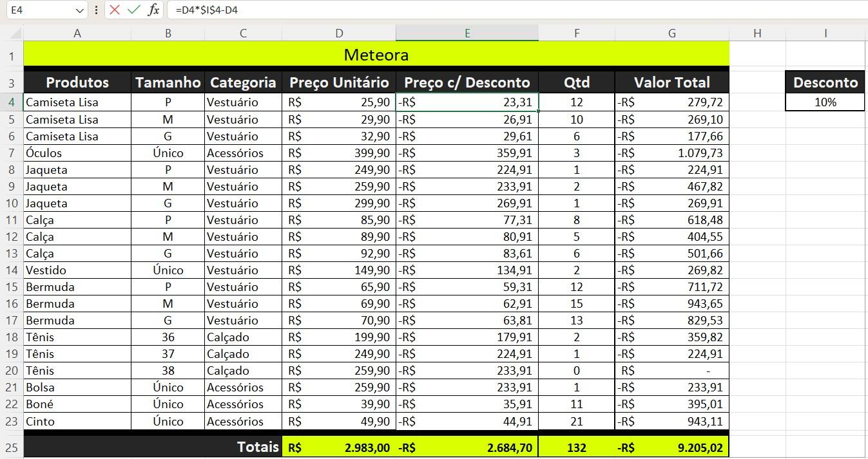The height and width of the screenshot is (459, 868).
Task: Select total value 618,48 cell
Action: coord(672,220)
